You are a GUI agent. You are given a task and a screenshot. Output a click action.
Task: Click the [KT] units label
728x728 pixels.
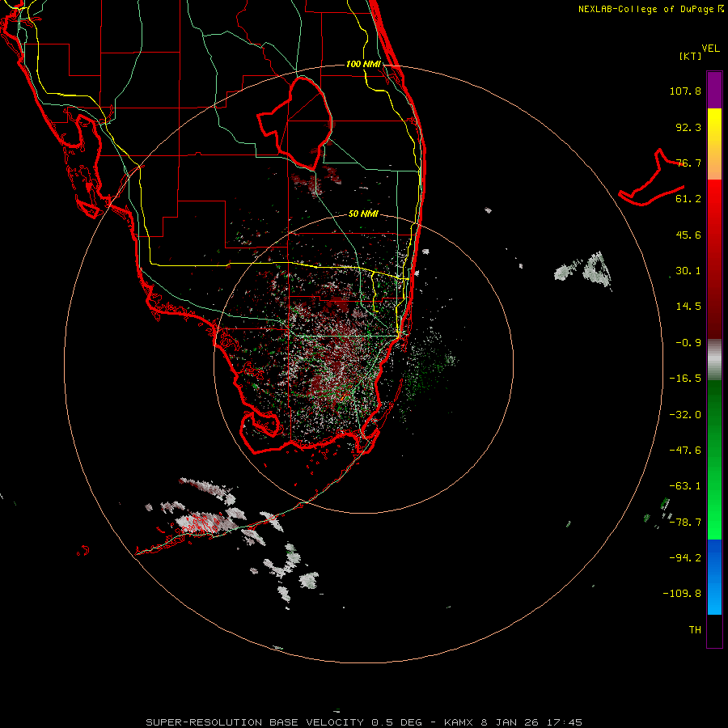point(691,56)
